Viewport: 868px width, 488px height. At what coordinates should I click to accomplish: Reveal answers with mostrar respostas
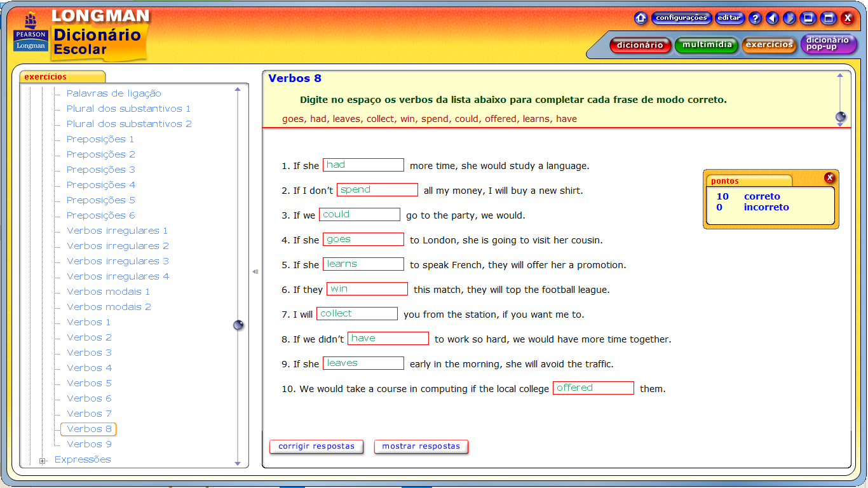[x=421, y=446]
